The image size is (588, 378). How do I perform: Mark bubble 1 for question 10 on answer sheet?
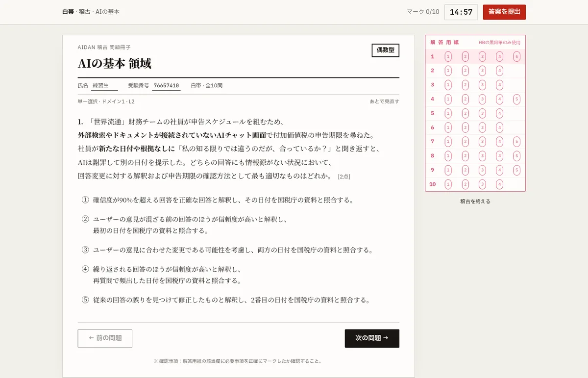pos(448,184)
